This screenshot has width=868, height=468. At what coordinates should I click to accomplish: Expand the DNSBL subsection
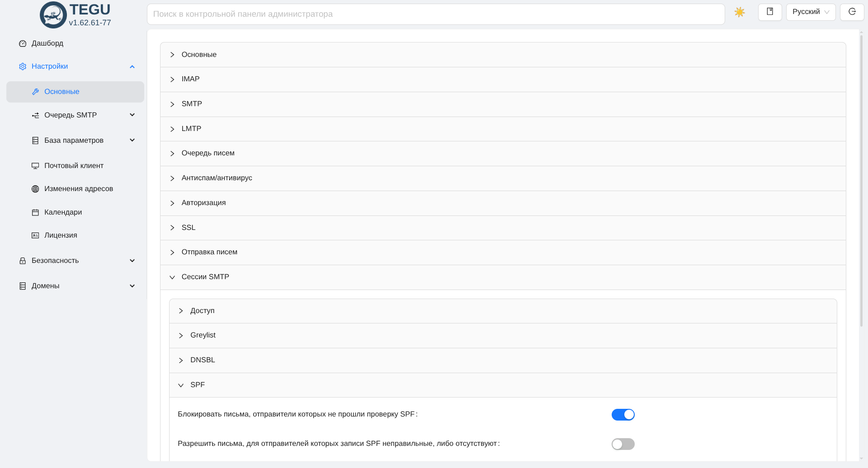(503, 360)
